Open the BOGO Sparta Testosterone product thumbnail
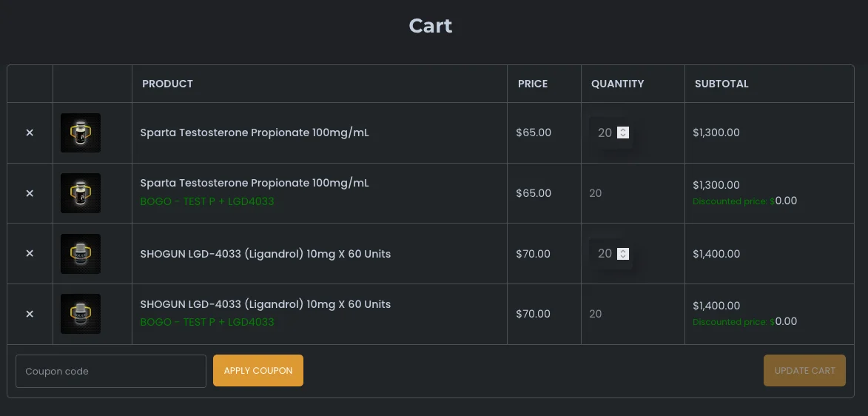Viewport: 868px width, 416px height. [x=81, y=193]
